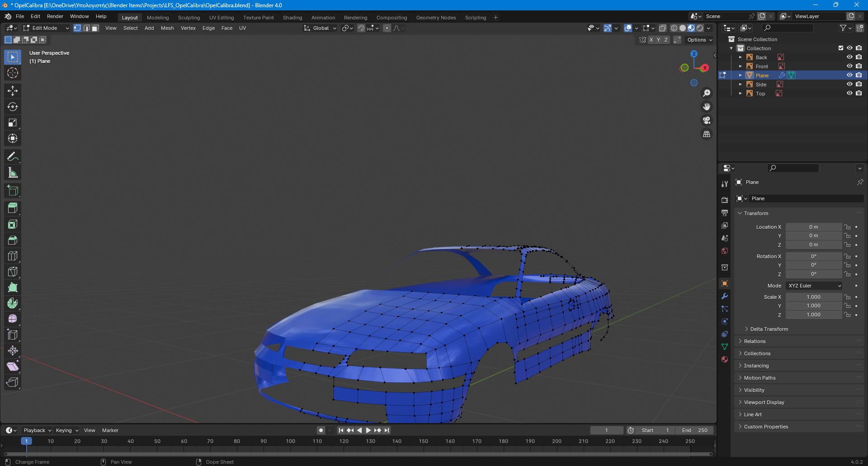868x466 pixels.
Task: Select the Shear tool
Action: click(13, 367)
